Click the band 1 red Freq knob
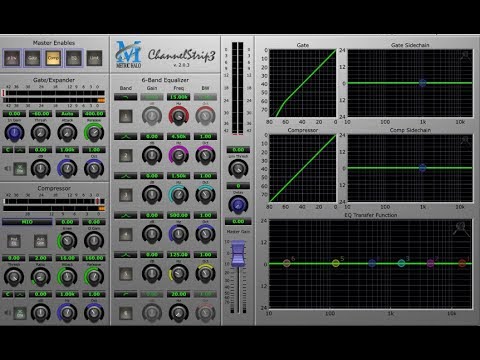Image resolution: width=480 pixels, height=360 pixels. point(179,116)
